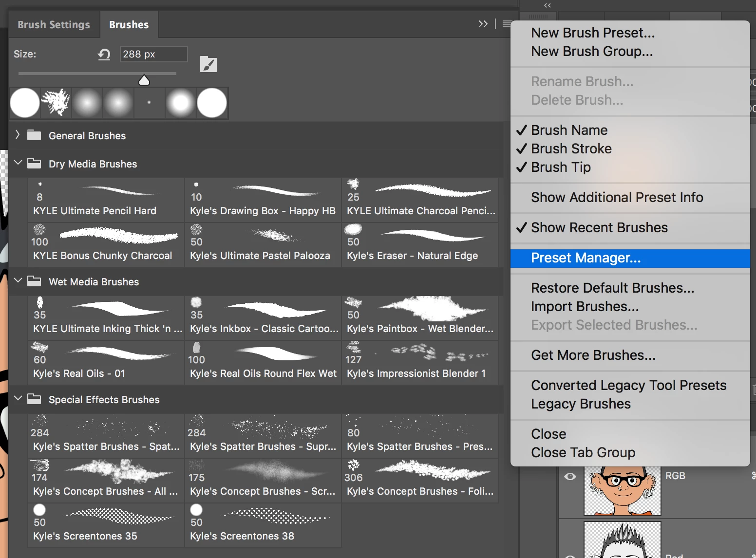This screenshot has height=558, width=756.
Task: Open Get More Brushes link
Action: click(x=630, y=355)
